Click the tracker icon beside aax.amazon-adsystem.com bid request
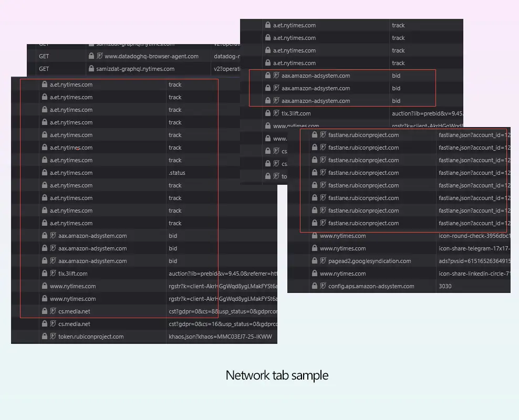 point(52,248)
